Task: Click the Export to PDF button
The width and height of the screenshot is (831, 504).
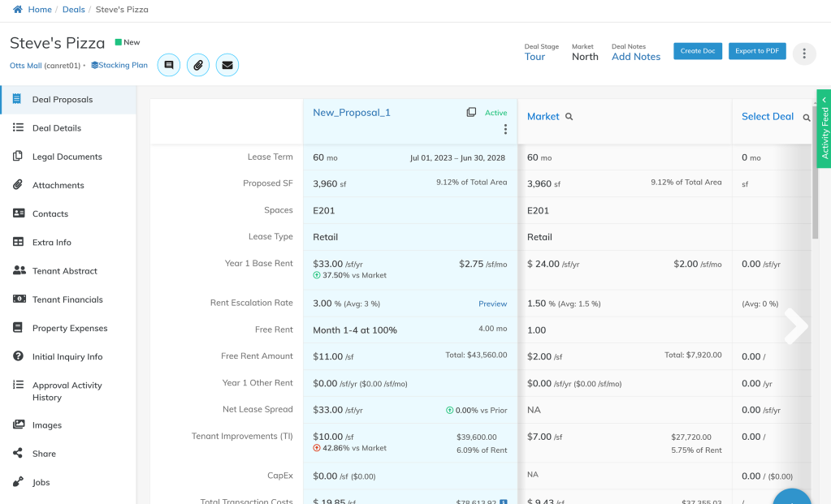Action: [757, 51]
